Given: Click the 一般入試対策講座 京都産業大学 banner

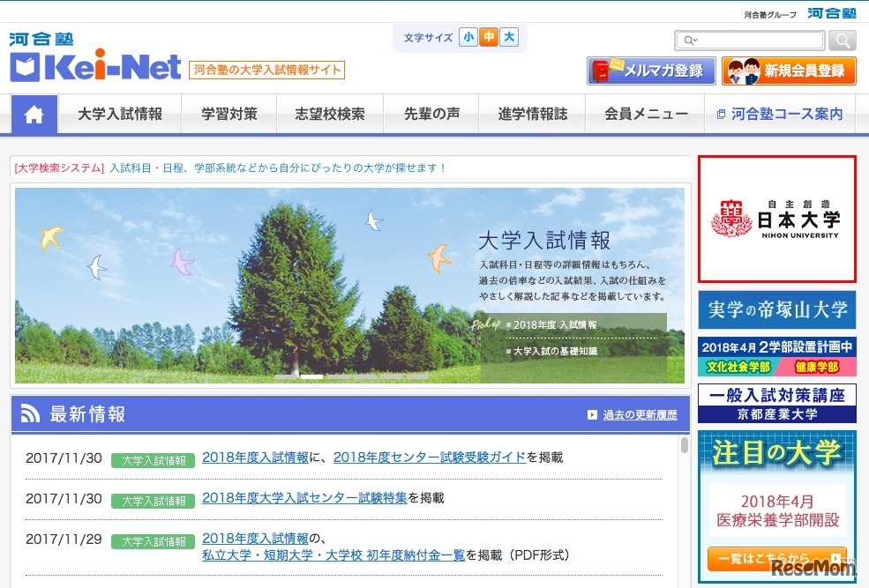Looking at the screenshot, I should pyautogui.click(x=777, y=404).
